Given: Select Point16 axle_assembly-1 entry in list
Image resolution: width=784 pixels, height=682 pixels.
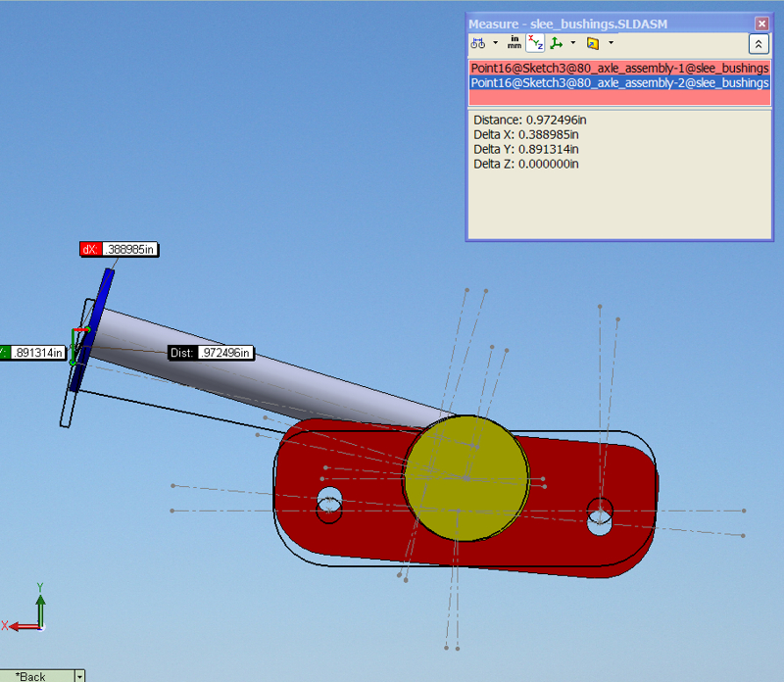Looking at the screenshot, I should 619,68.
